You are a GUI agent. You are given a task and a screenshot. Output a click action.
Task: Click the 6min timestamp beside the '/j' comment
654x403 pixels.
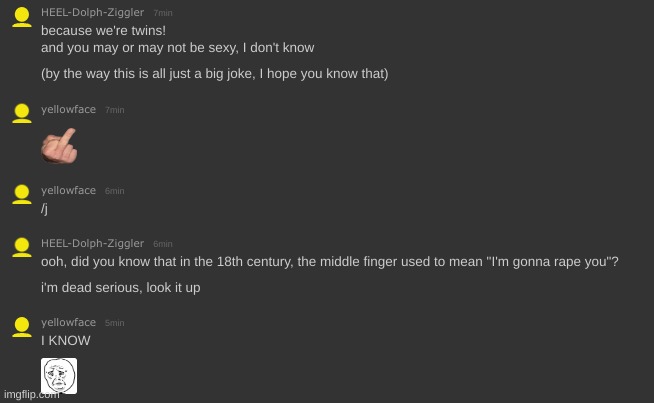click(x=115, y=191)
